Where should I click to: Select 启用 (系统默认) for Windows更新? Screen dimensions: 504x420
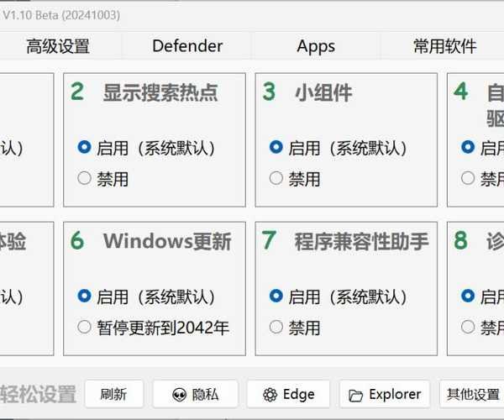84,297
